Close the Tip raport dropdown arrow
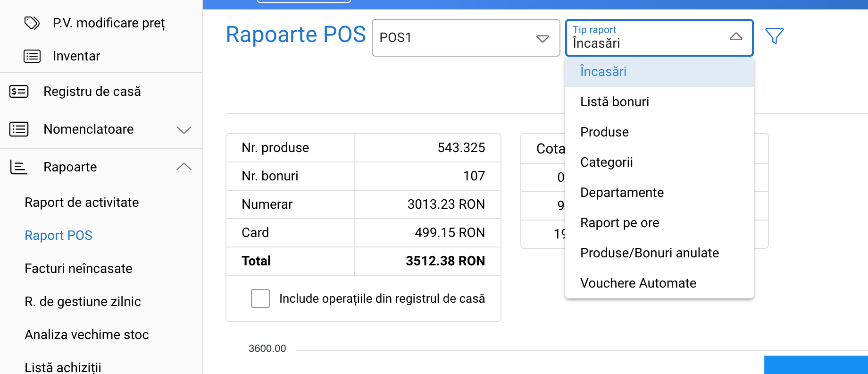Image resolution: width=868 pixels, height=374 pixels. tap(736, 37)
